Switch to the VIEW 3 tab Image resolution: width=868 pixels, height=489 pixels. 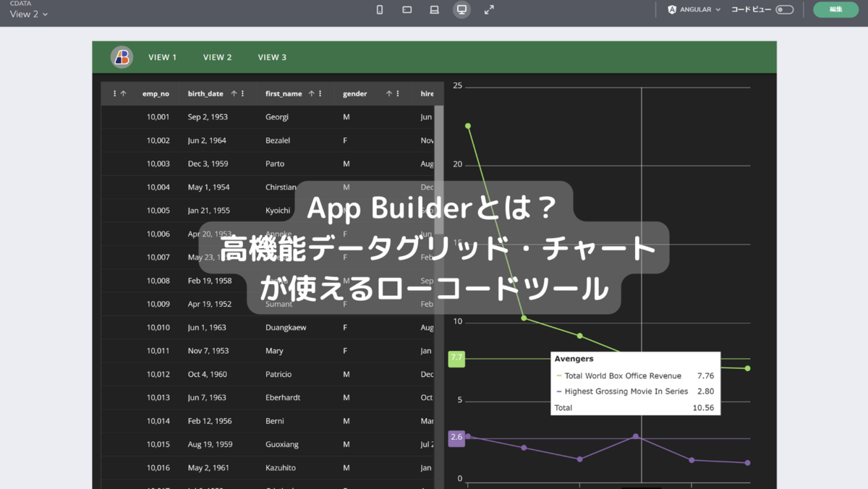(x=272, y=57)
